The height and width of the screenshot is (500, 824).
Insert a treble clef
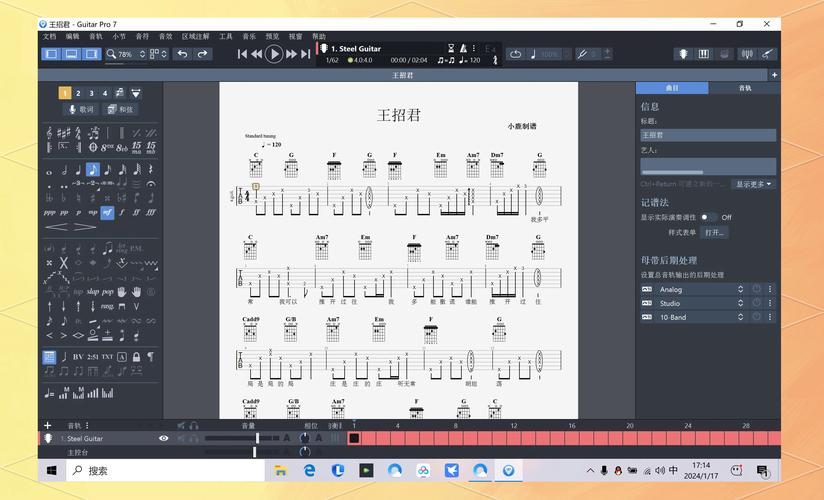[49, 132]
